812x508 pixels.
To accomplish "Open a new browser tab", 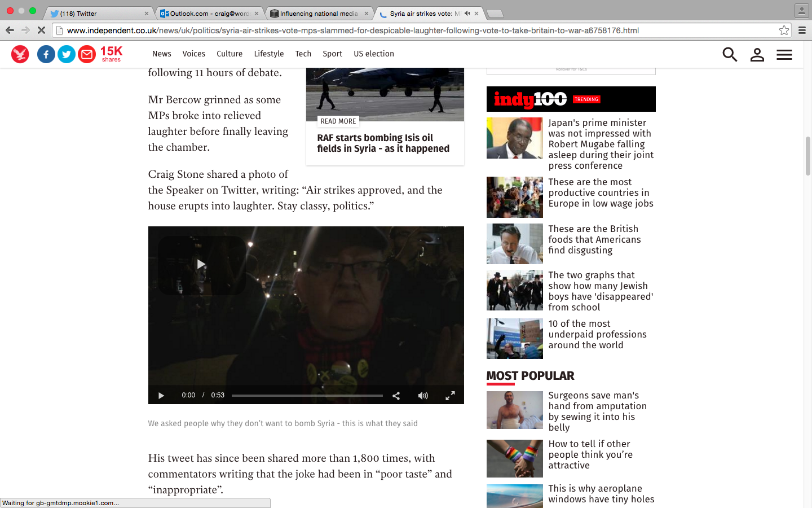I will [495, 13].
